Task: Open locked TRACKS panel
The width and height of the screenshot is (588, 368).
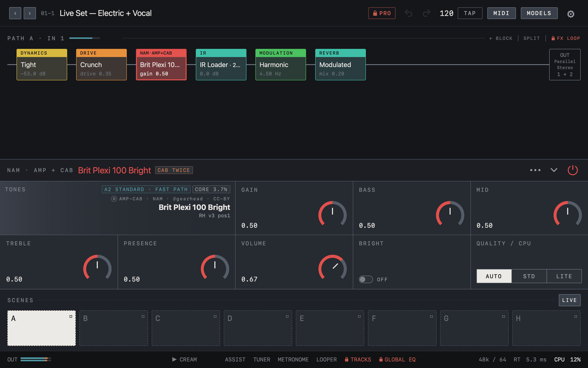Action: click(358, 359)
